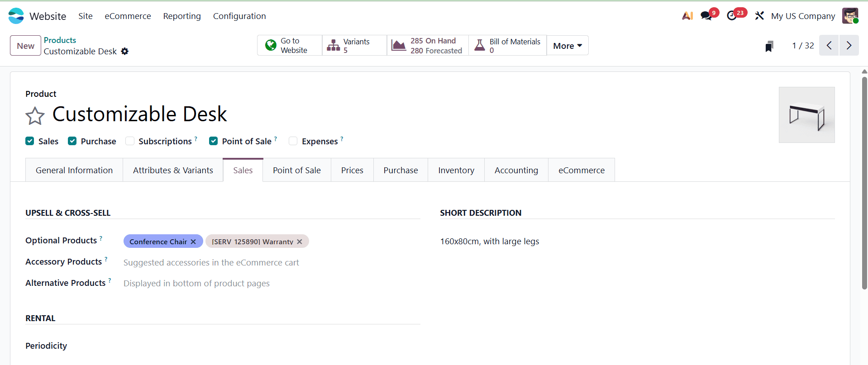Viewport: 868px width, 365px height.
Task: Switch to Attributes & Variants tab
Action: coord(173,170)
